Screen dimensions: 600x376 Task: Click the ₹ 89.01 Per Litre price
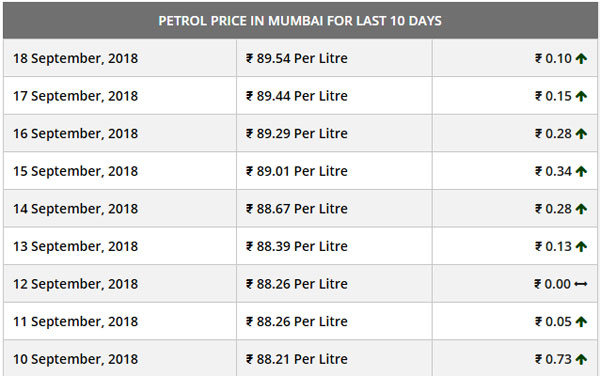pyautogui.click(x=297, y=171)
